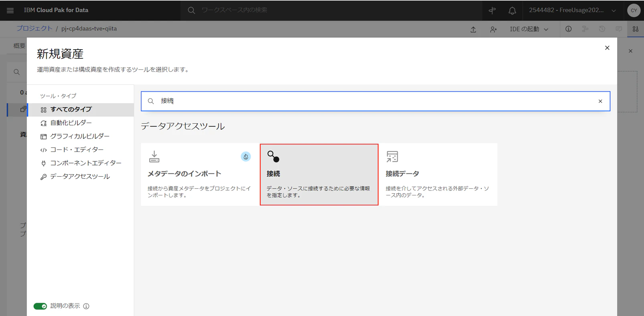Click the 新規資産 dialog title
Screen dimensions: 644x316
60,54
